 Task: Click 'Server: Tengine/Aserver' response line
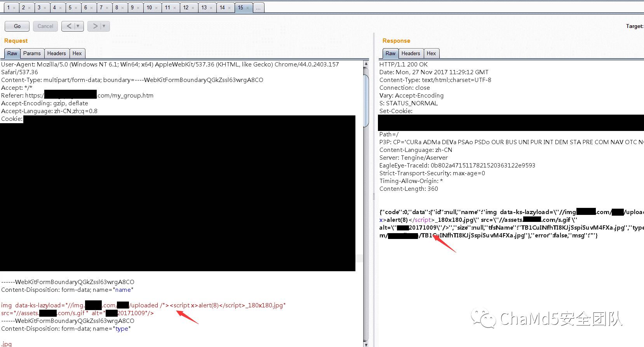pos(414,158)
